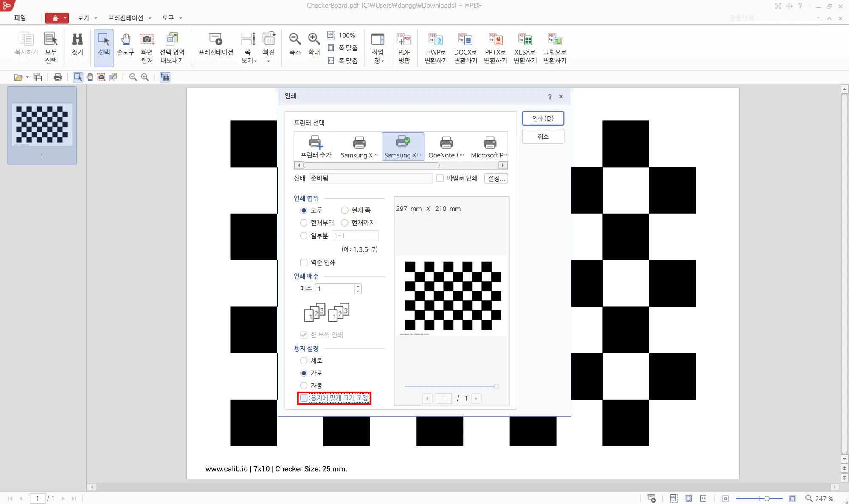The image size is (849, 504).
Task: Click the 인쇄(D) button
Action: [x=543, y=118]
